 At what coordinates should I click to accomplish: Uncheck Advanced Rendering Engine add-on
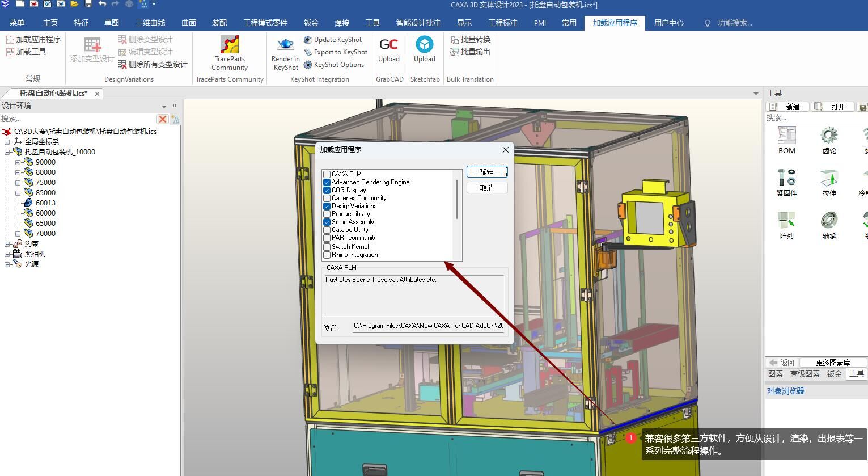[x=327, y=182]
